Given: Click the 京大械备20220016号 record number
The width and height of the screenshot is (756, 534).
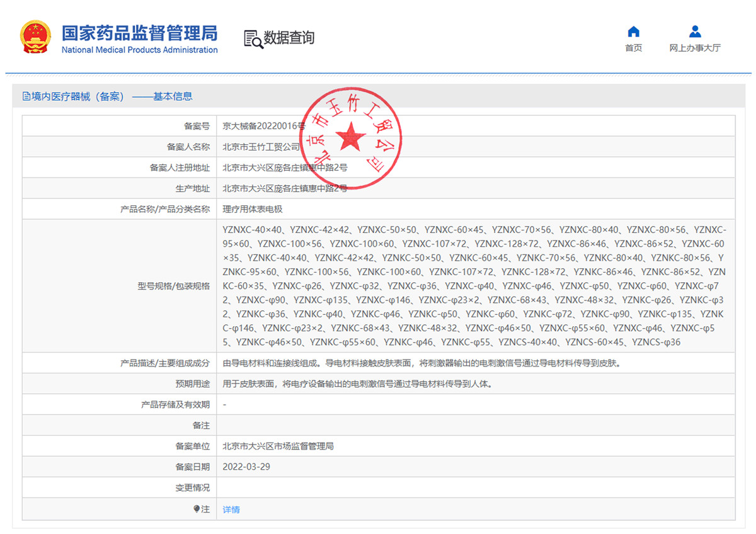Looking at the screenshot, I should point(263,126).
